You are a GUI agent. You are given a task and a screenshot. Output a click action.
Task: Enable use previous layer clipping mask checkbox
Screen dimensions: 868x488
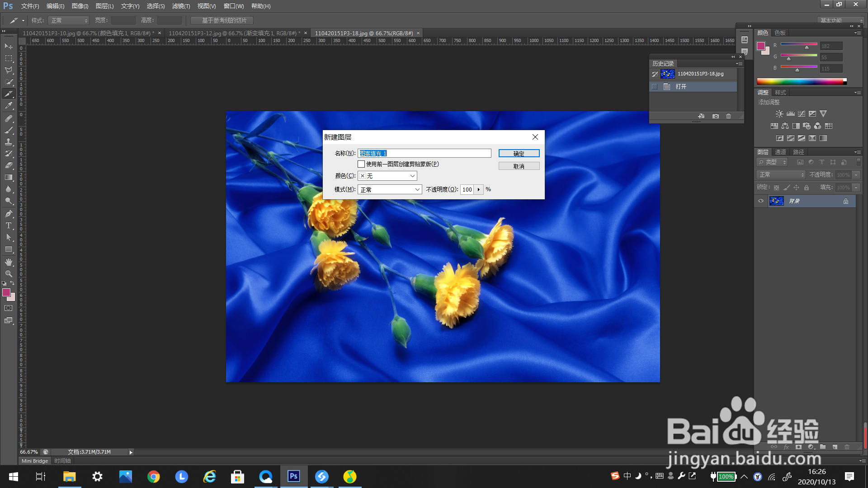361,164
